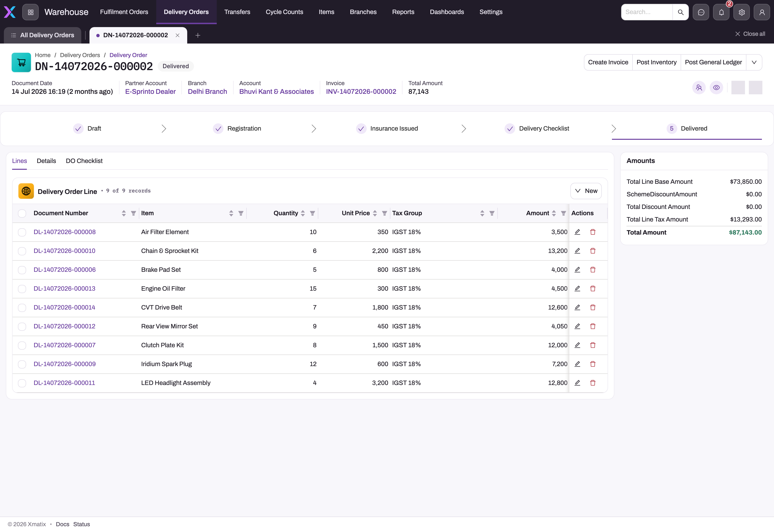
Task: Select checkbox for CVT Drive Belt row
Action: [x=22, y=308]
